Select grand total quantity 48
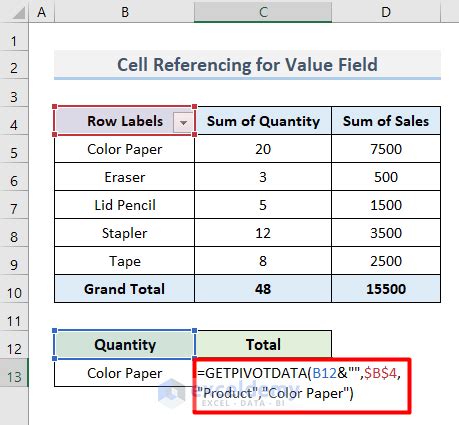 pos(263,289)
